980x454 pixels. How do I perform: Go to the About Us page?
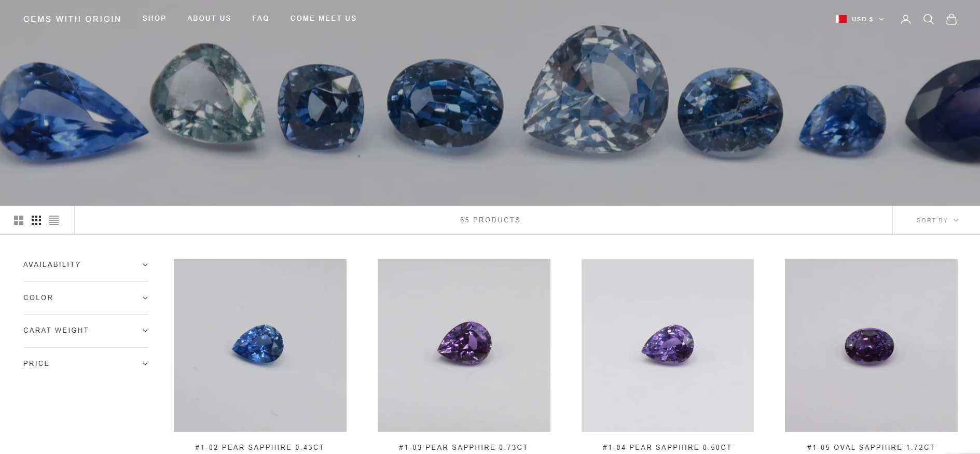pos(209,18)
